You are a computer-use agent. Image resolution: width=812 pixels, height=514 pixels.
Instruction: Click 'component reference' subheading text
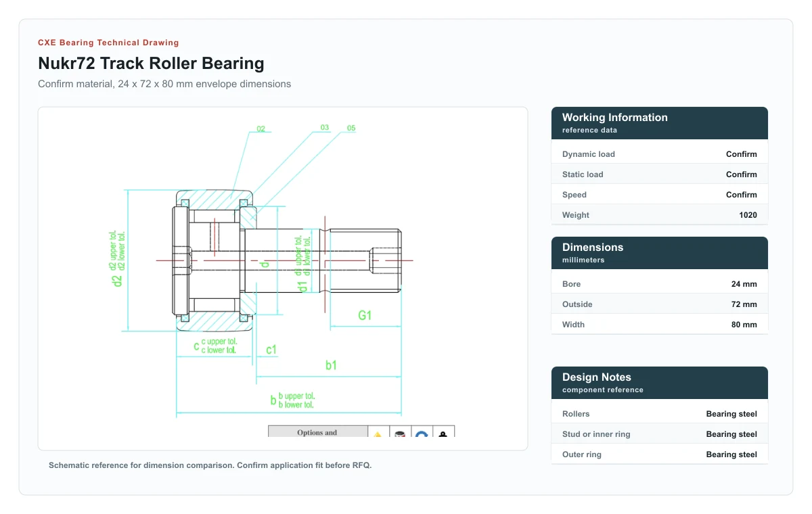pyautogui.click(x=603, y=390)
